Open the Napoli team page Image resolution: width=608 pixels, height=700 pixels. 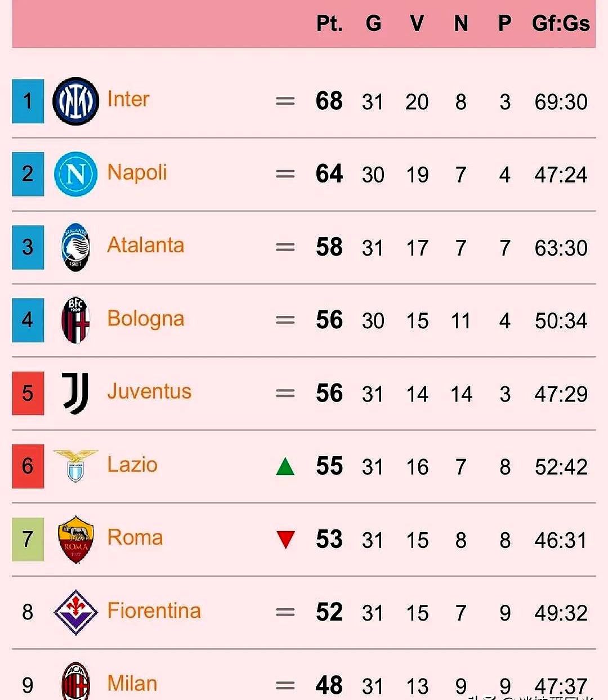[137, 173]
